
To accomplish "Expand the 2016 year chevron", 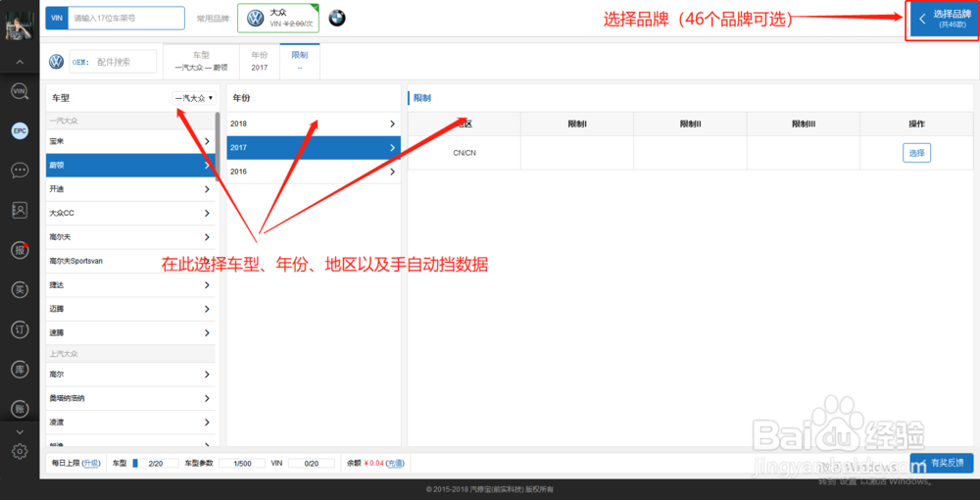I will [x=393, y=172].
